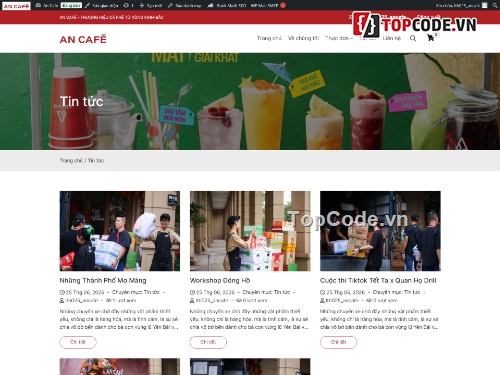Image resolution: width=500 pixels, height=375 pixels.
Task: Click the AN CAFÉ site logo in header
Action: [83, 39]
